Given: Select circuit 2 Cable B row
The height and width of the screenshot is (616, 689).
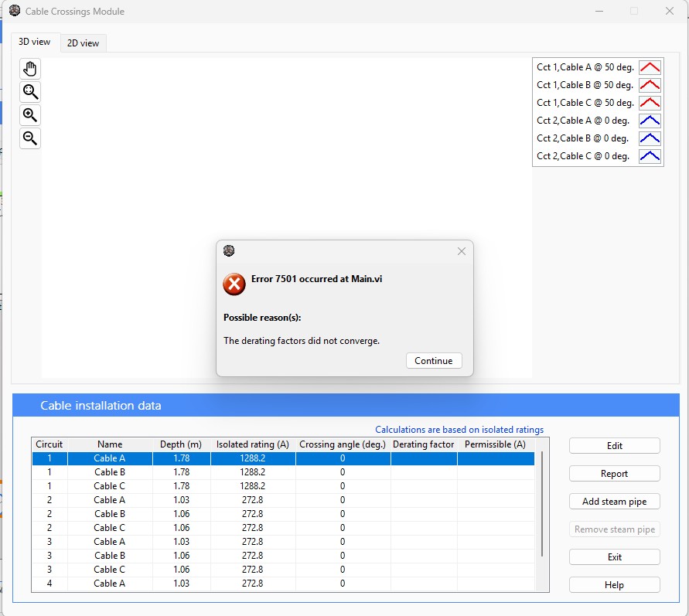Looking at the screenshot, I should [284, 514].
